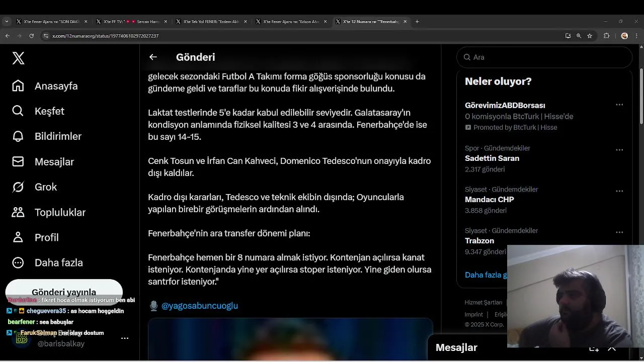This screenshot has width=644, height=362.
Task: Close the 'X'te FF TV' tab
Action: tap(166, 22)
